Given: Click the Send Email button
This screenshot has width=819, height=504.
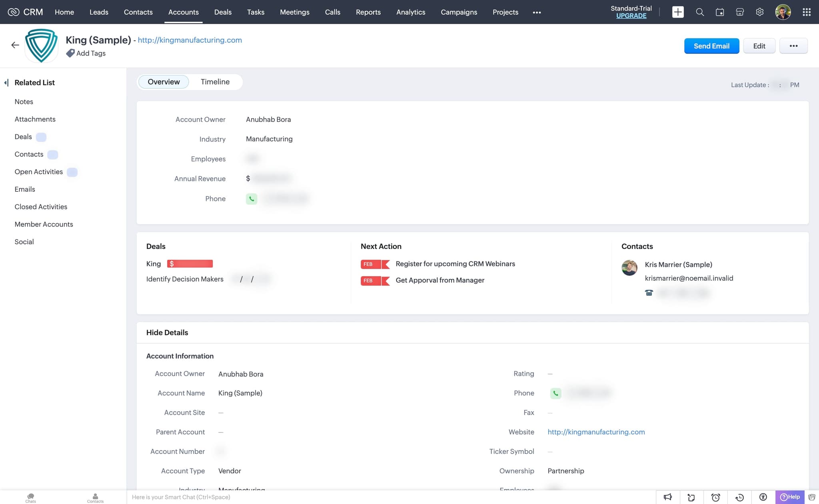Looking at the screenshot, I should click(711, 46).
